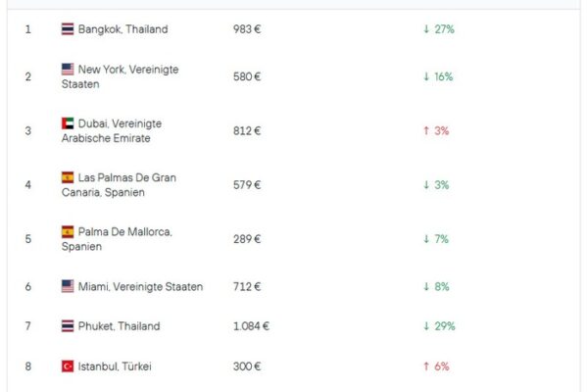
Task: Click the 27% price drop indicator
Action: point(438,29)
